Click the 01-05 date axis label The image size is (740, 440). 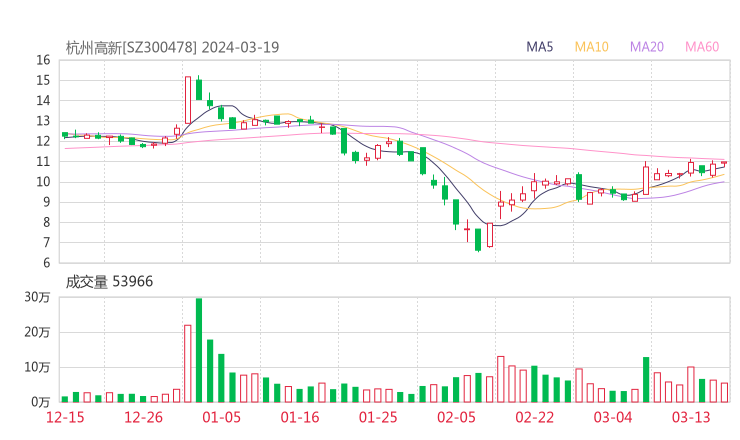point(221,417)
